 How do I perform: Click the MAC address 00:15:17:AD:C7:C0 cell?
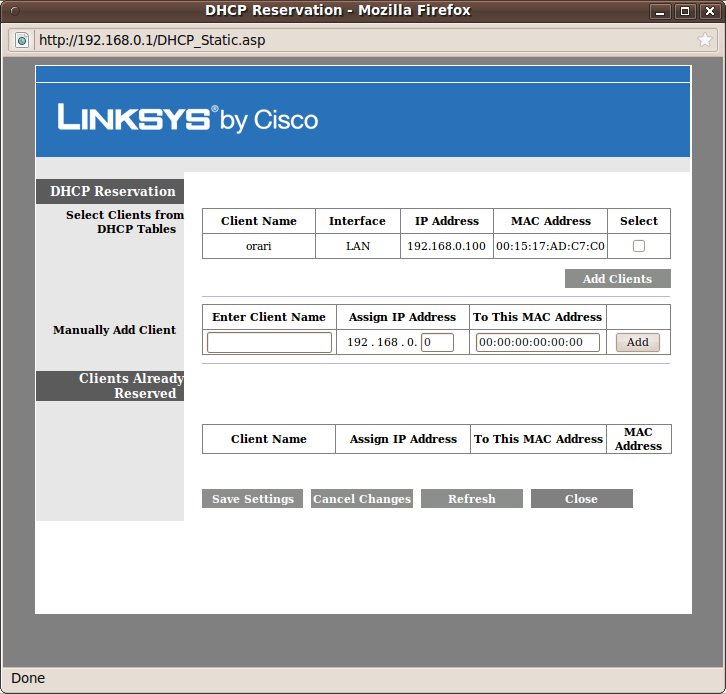[551, 246]
